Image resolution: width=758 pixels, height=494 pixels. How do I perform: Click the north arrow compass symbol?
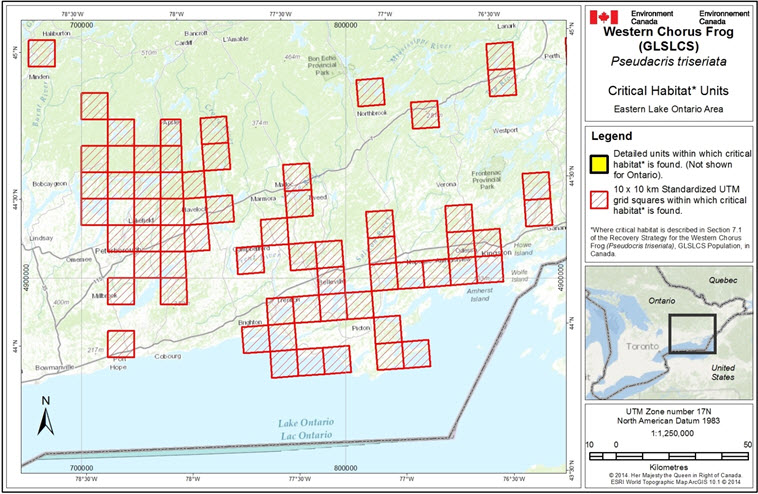45,415
